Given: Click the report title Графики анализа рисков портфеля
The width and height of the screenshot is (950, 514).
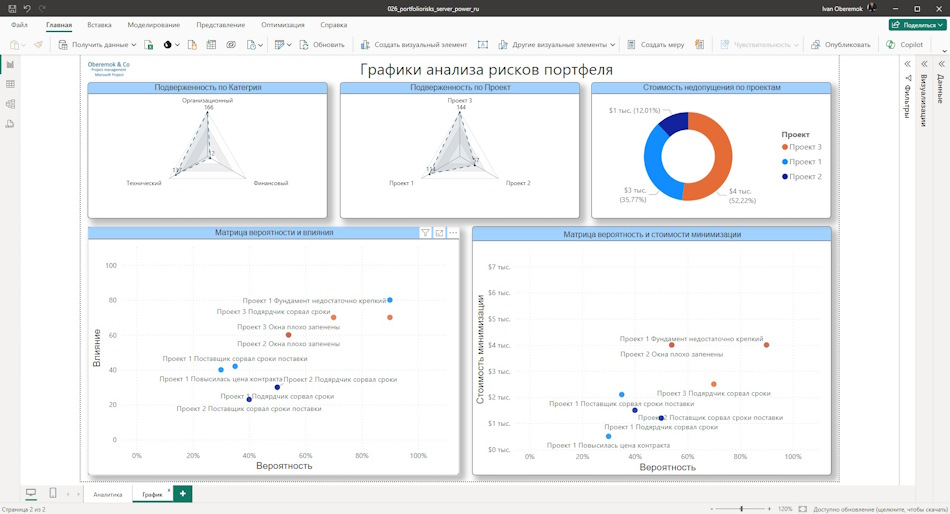Looking at the screenshot, I should 487,70.
